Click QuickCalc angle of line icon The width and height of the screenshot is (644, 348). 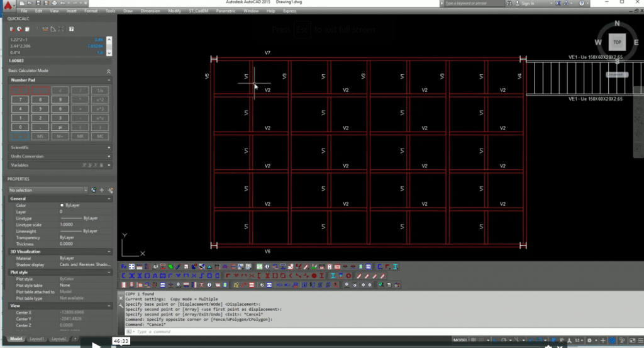(53, 29)
